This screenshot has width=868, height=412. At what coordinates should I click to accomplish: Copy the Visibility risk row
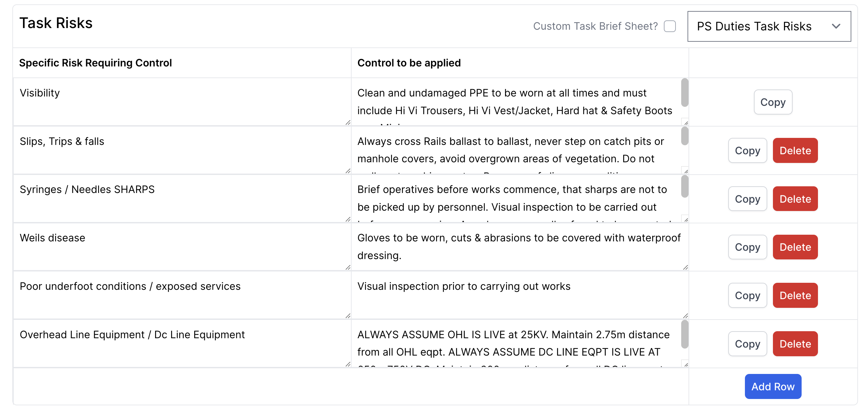click(773, 102)
